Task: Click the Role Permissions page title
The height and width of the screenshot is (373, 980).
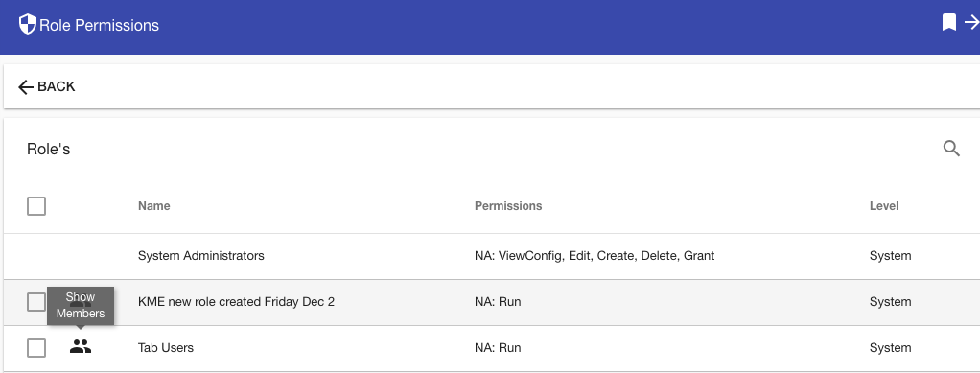Action: tap(100, 25)
